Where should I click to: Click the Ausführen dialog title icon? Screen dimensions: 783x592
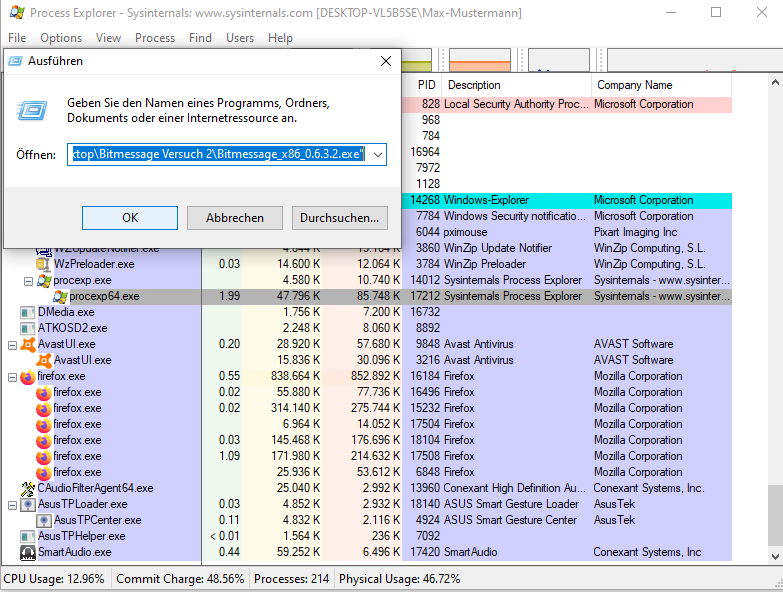[x=15, y=61]
